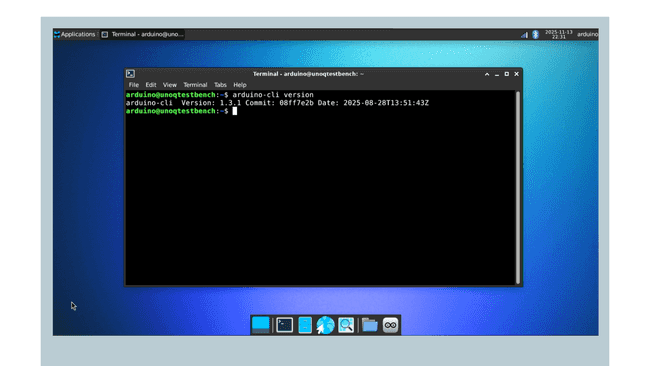Click the Terminal window title text

coord(308,74)
